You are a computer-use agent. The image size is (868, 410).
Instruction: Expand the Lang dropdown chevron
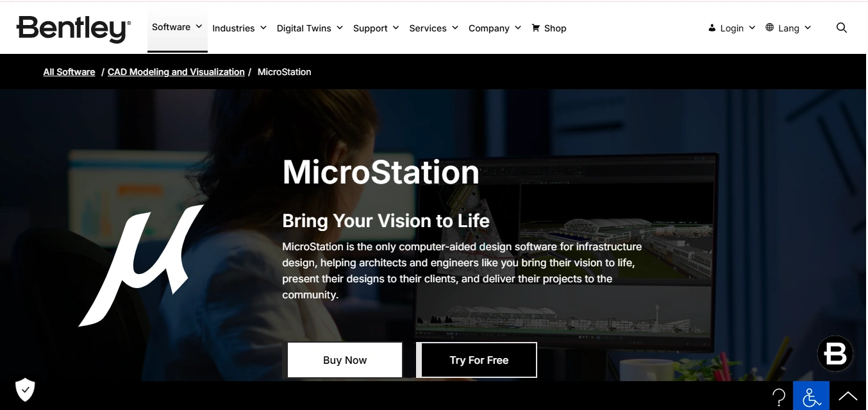click(808, 28)
